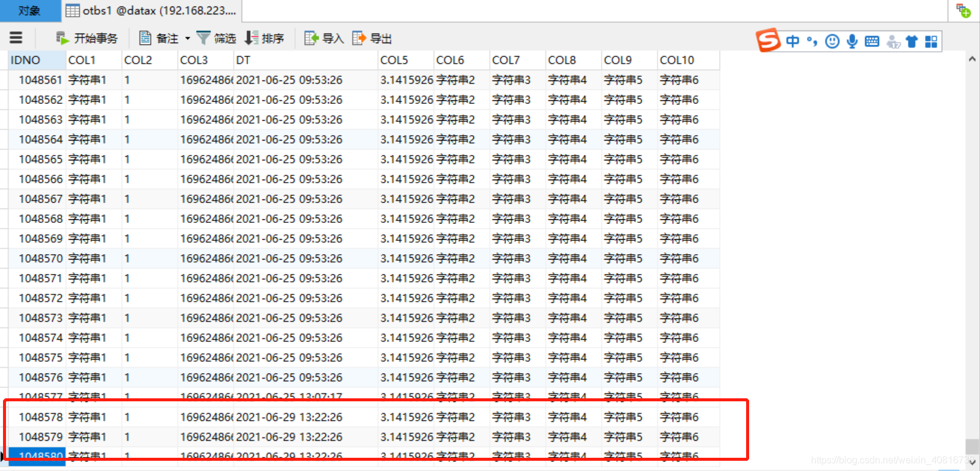Image resolution: width=980 pixels, height=471 pixels.
Task: Click COL10 cell 字符串6 in row 1048579
Action: click(x=688, y=437)
